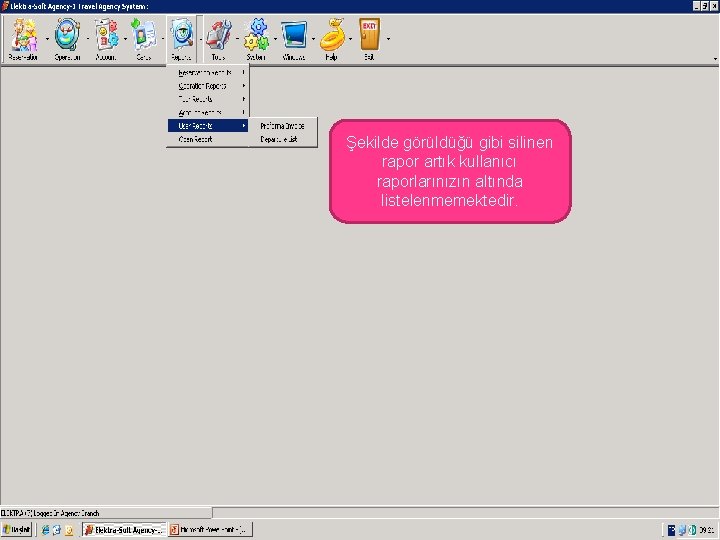Expand the Reservation dropdown arrow
720x540 pixels.
(47, 39)
